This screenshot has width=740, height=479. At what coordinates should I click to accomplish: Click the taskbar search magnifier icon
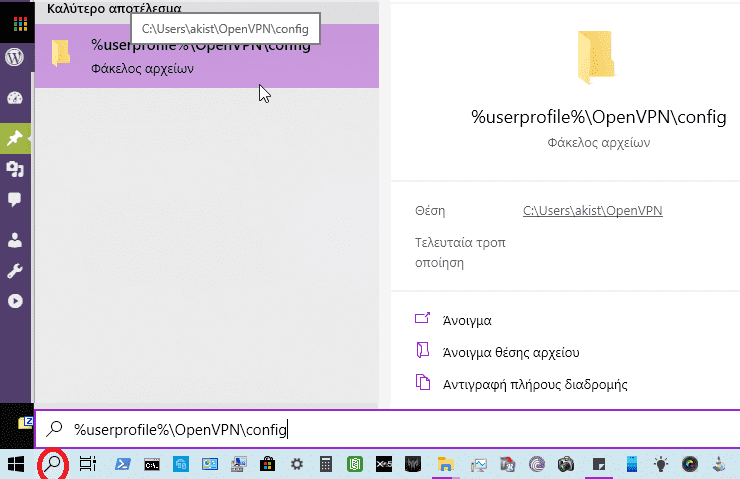pos(52,464)
